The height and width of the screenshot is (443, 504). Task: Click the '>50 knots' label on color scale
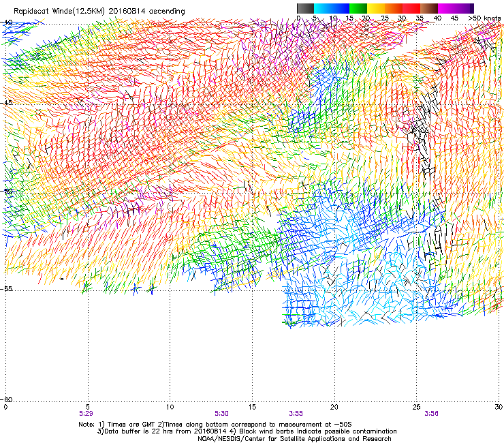click(484, 18)
